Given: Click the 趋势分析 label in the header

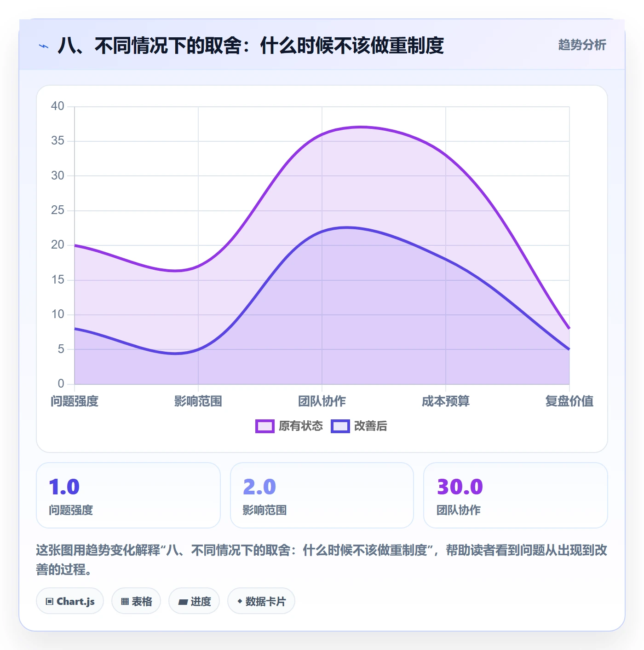Looking at the screenshot, I should (x=582, y=45).
